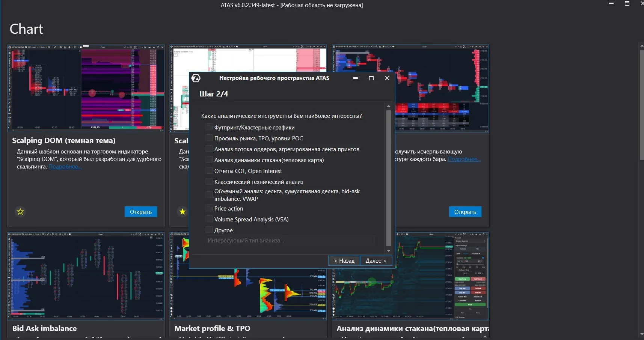Click the Market profile & TPO title
644x340 pixels.
(x=212, y=328)
